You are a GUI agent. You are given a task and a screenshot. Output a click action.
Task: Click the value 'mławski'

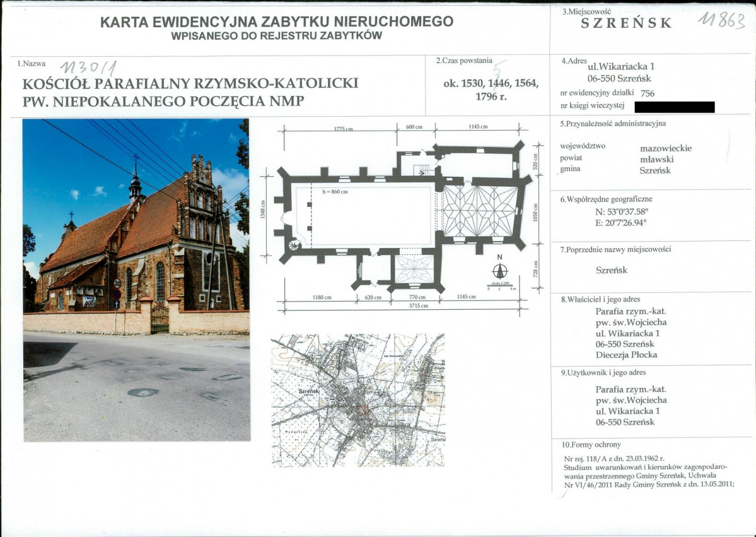coord(656,159)
